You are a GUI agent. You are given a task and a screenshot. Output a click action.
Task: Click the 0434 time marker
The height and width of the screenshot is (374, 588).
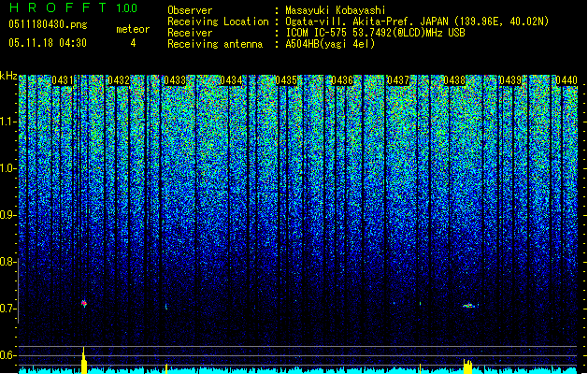[x=231, y=80]
